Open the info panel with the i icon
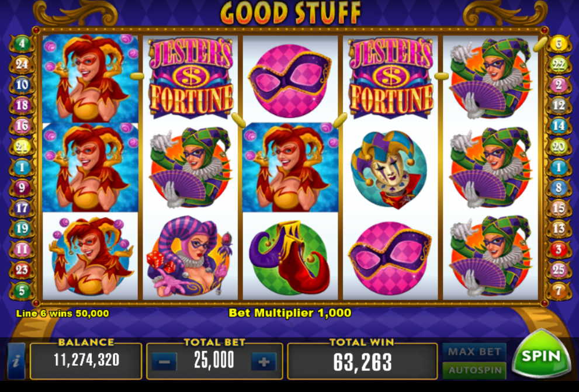The image size is (579, 392). point(16,362)
